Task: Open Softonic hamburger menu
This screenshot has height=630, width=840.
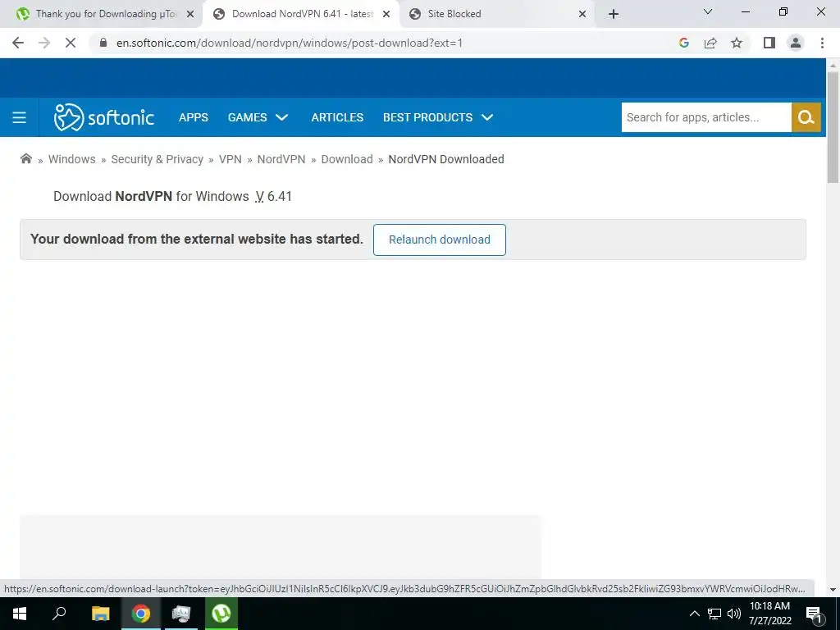Action: (20, 117)
